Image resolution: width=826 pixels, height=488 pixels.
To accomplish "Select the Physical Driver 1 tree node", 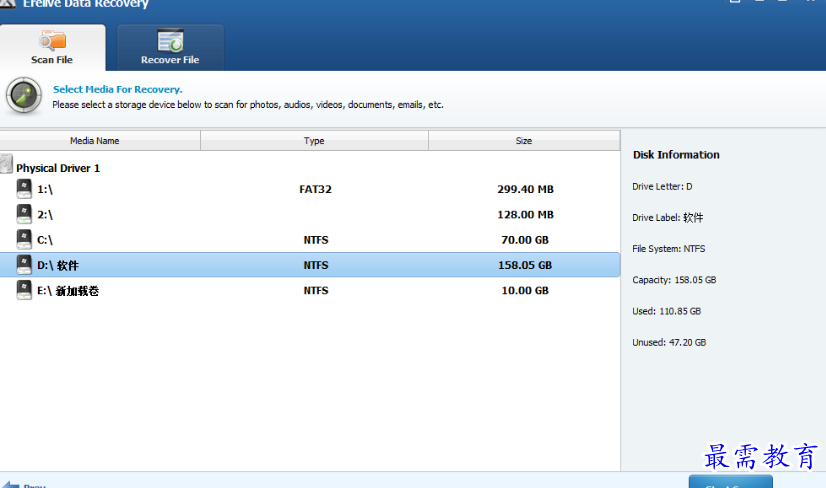I will click(x=58, y=168).
